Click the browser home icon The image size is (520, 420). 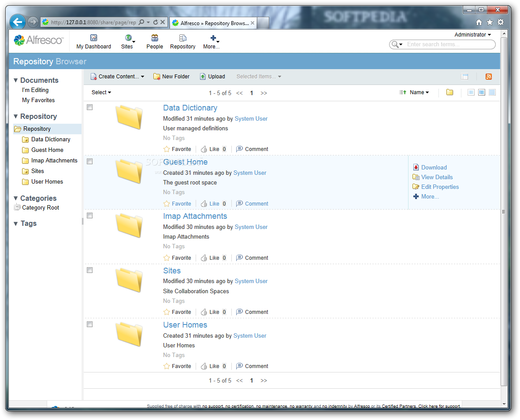click(x=479, y=22)
